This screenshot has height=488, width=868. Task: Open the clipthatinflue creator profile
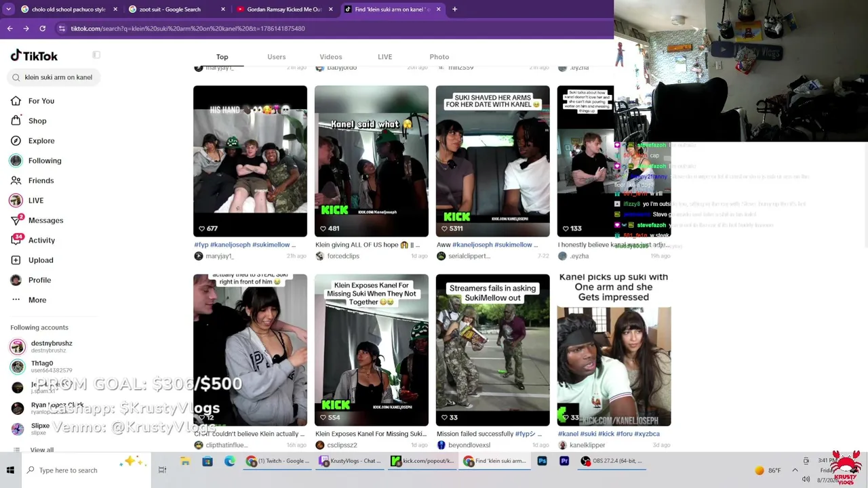point(226,445)
